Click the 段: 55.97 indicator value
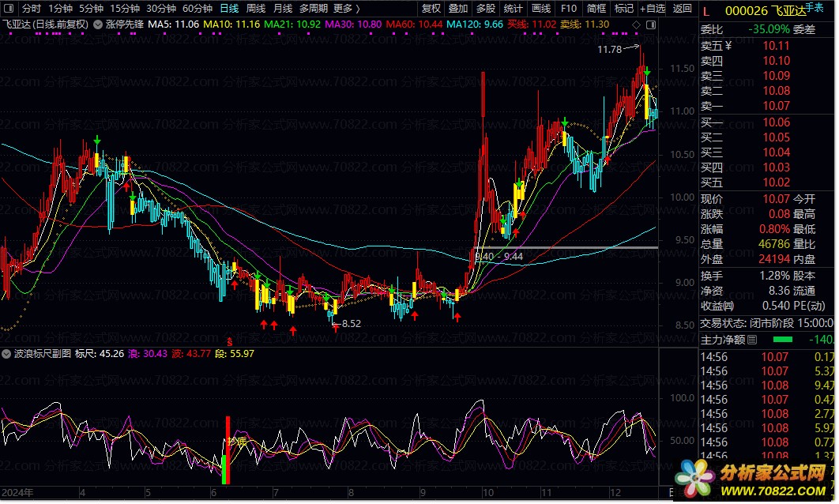 coord(235,354)
